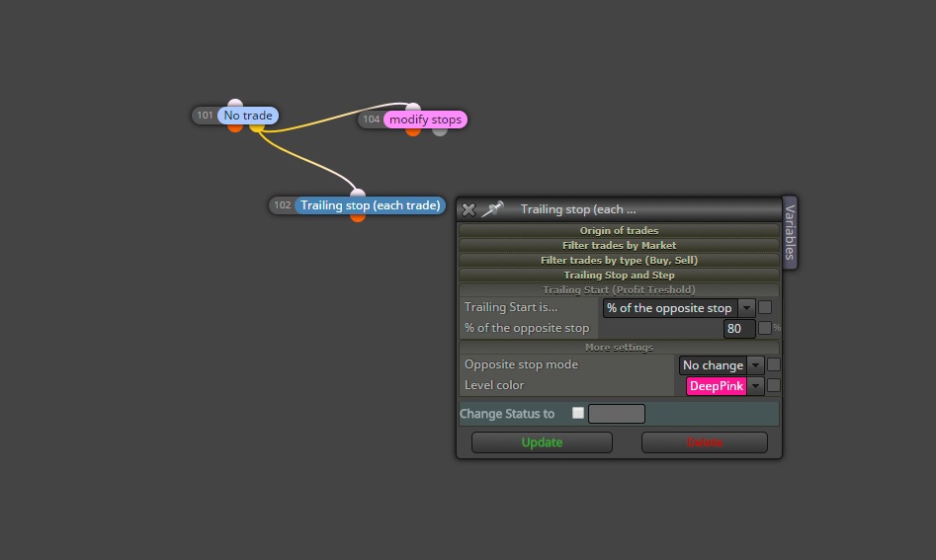Open the Opposite stop mode dropdown
This screenshot has width=936, height=560.
click(x=722, y=365)
